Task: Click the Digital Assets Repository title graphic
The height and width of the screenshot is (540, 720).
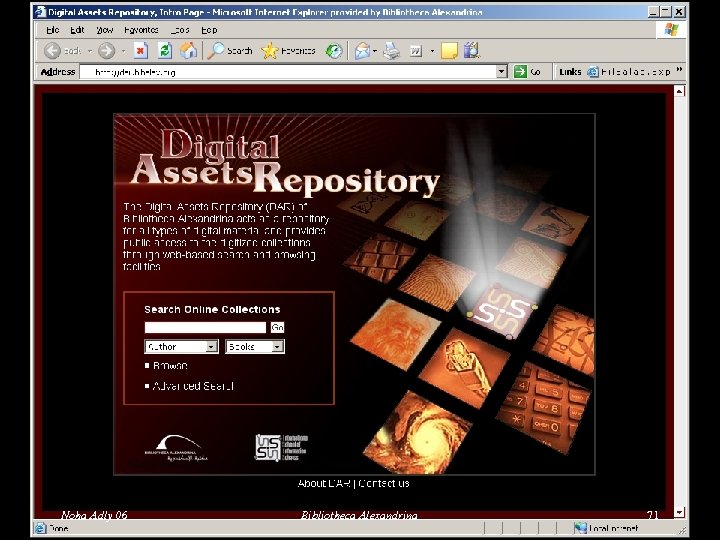Action: [x=285, y=162]
